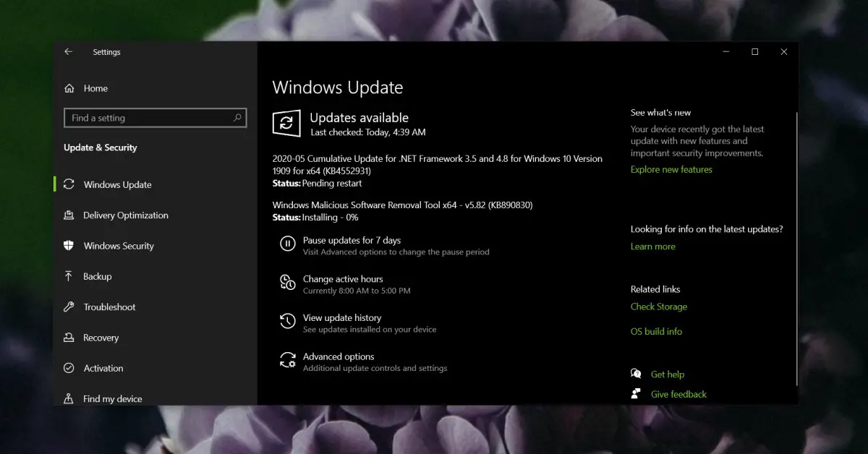The image size is (868, 454).
Task: Click the large Updates available refresh icon
Action: click(x=286, y=123)
